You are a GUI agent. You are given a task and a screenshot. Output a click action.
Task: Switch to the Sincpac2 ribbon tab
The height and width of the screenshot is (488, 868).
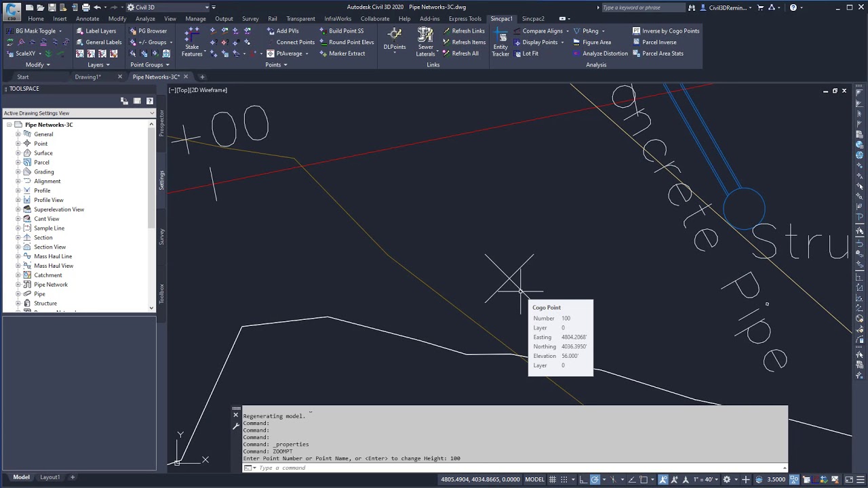[x=533, y=19]
